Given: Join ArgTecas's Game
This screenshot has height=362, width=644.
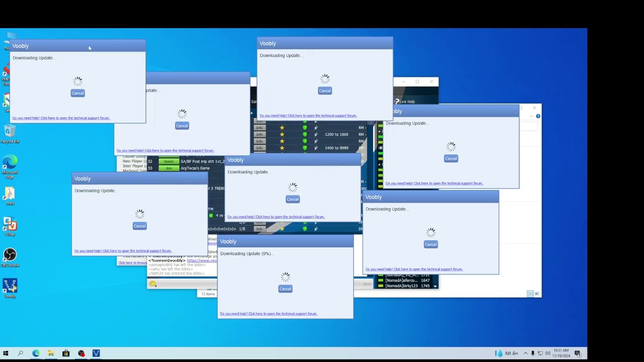Looking at the screenshot, I should coord(169,168).
